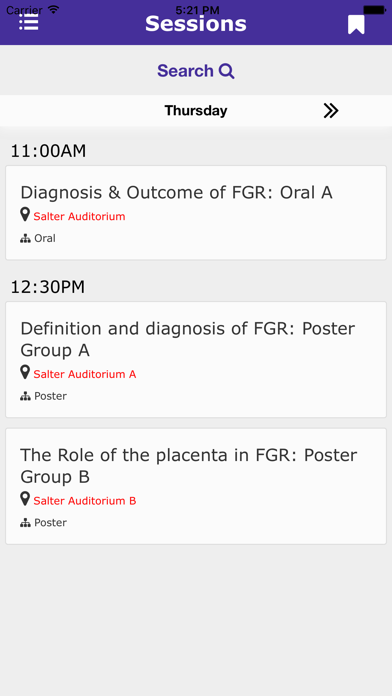392x696 pixels.
Task: Tap the location pin beside Salter Auditorium A
Action: click(x=25, y=372)
